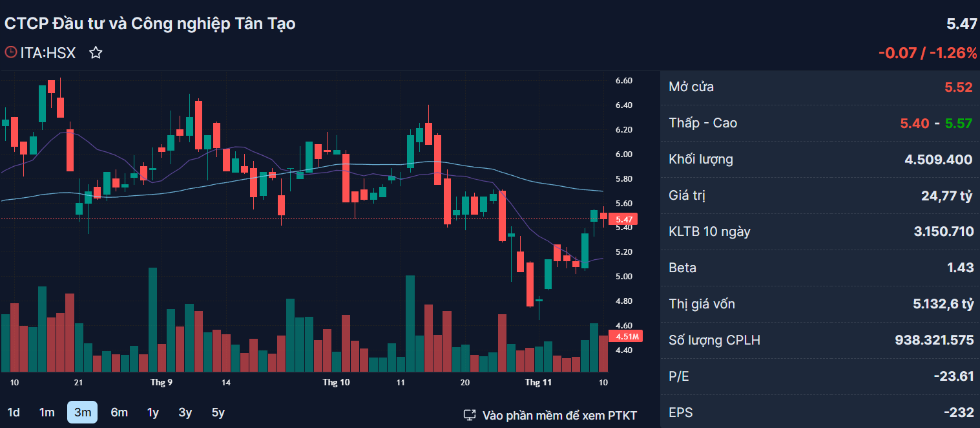This screenshot has height=428, width=980.
Task: Click the Khối lượng row value
Action: [939, 160]
